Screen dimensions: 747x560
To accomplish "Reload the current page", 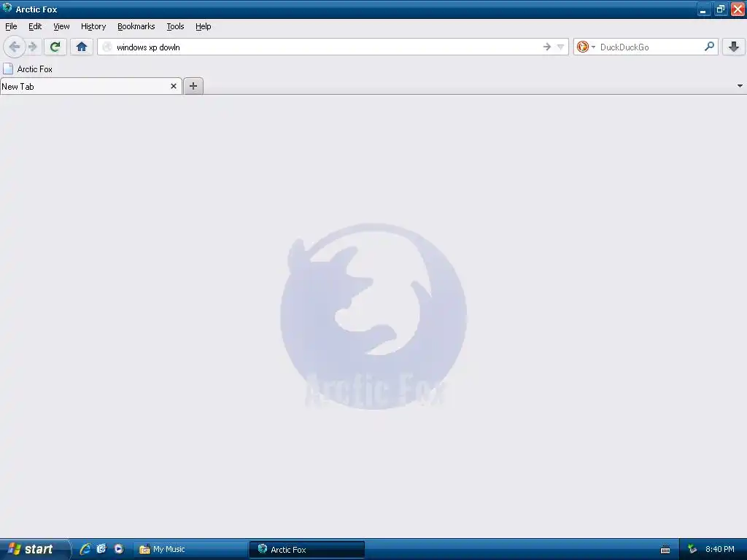I will point(55,47).
